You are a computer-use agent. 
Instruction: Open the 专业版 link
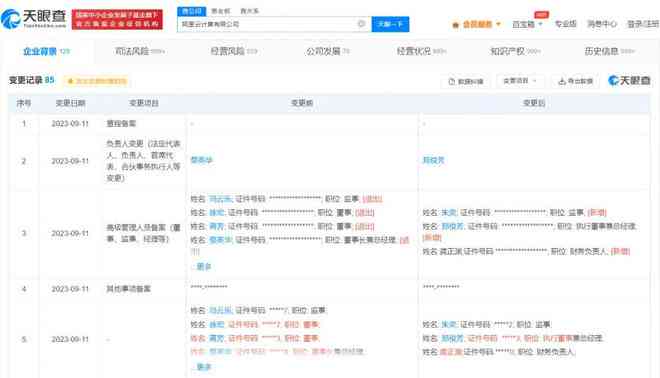(x=565, y=24)
